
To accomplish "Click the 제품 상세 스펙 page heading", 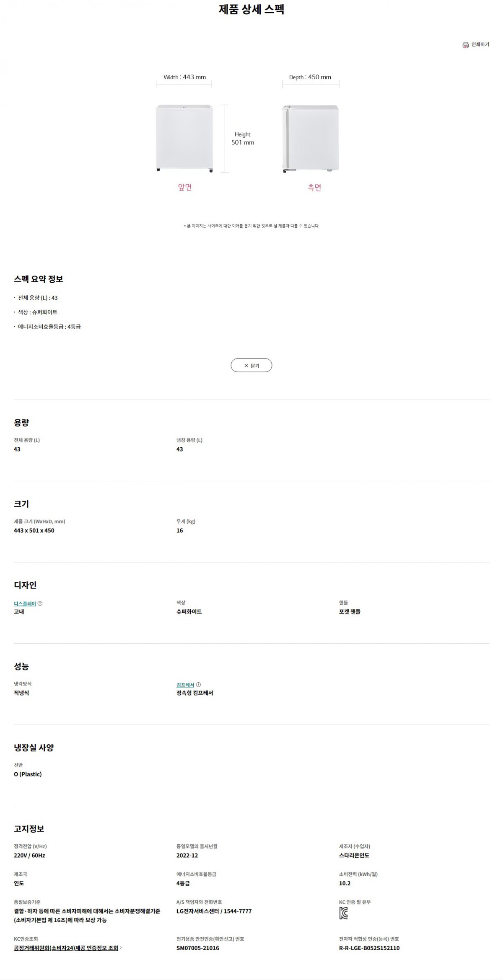I will pyautogui.click(x=251, y=10).
